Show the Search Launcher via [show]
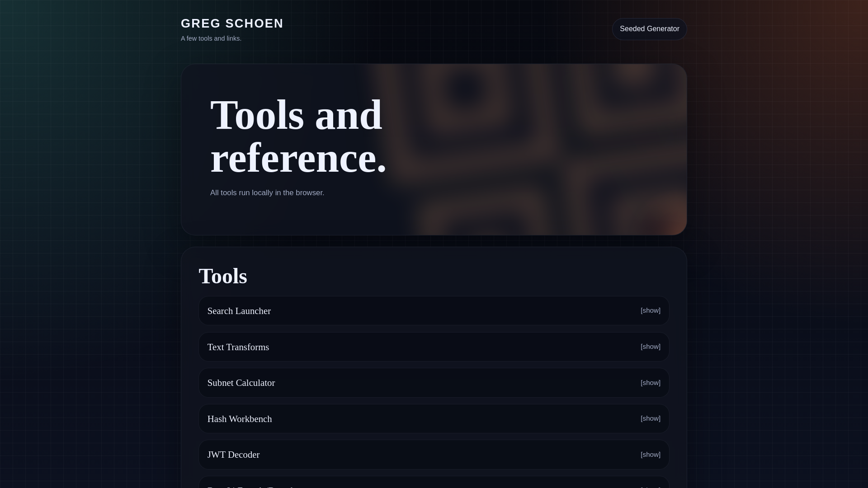This screenshot has height=488, width=868. (x=650, y=310)
